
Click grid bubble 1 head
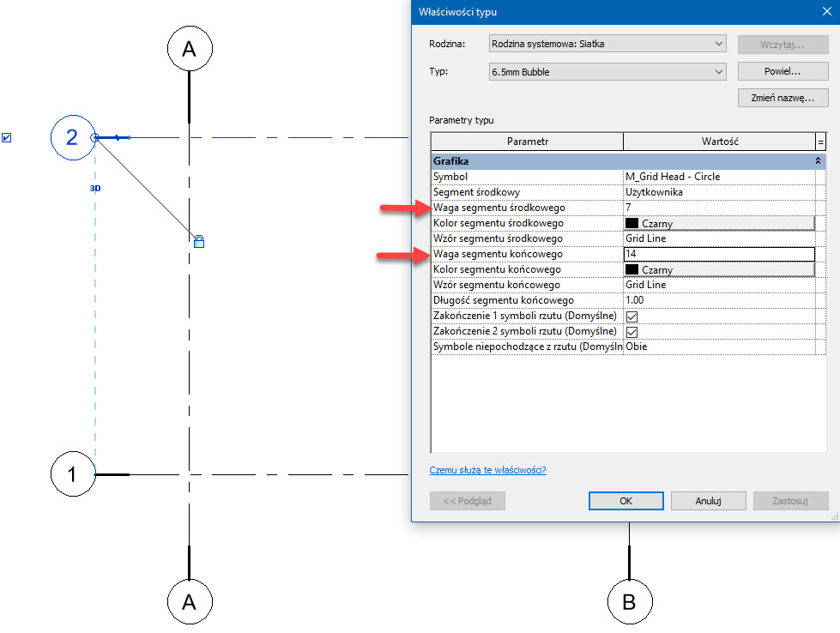point(72,473)
